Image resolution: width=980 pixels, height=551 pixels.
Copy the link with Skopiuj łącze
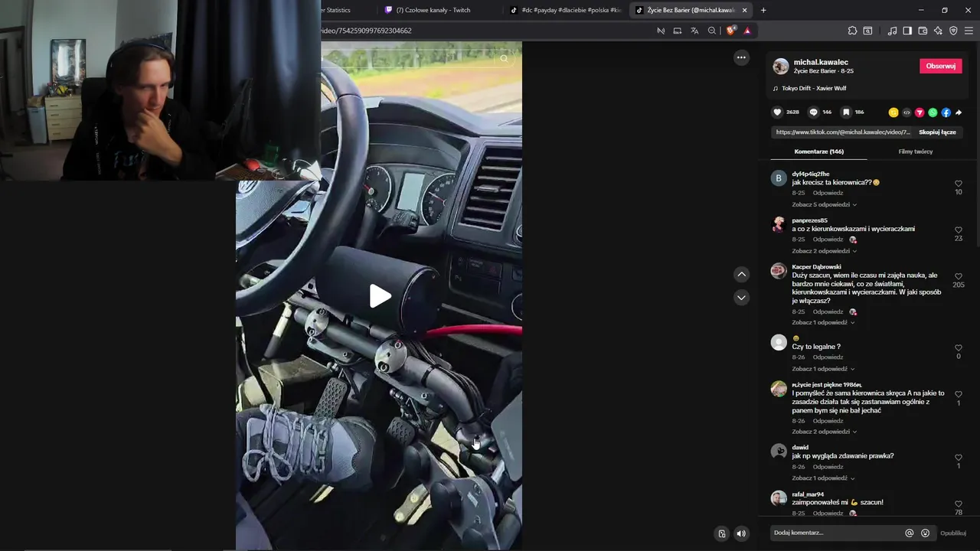(x=937, y=132)
